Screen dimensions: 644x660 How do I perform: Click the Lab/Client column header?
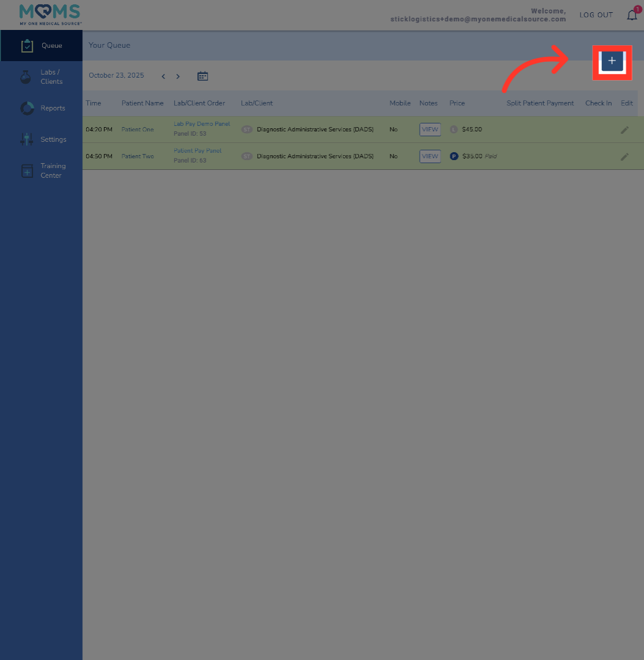click(x=257, y=103)
